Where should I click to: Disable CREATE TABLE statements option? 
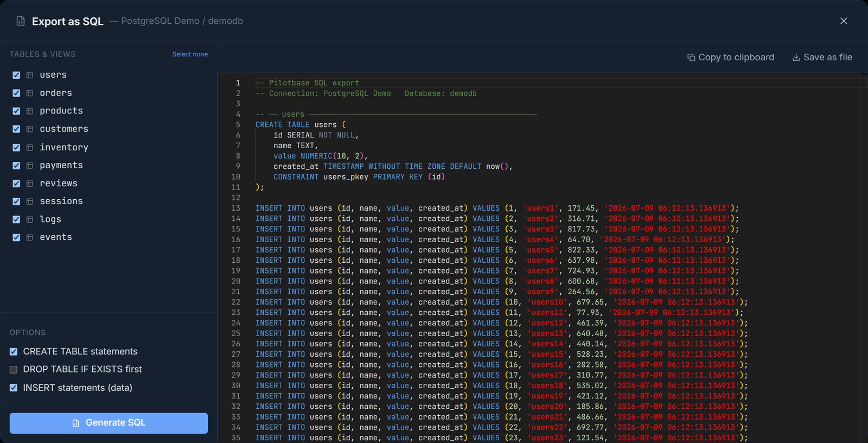pyautogui.click(x=14, y=352)
